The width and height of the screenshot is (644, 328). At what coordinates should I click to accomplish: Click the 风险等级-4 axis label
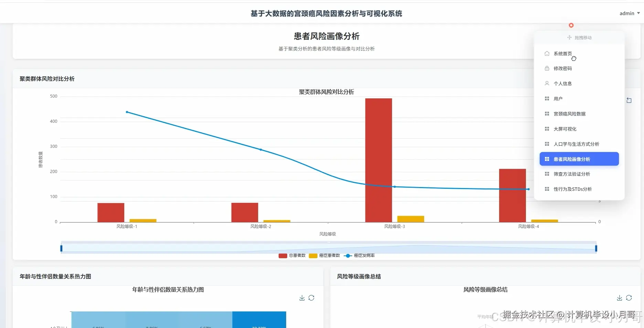pos(528,227)
